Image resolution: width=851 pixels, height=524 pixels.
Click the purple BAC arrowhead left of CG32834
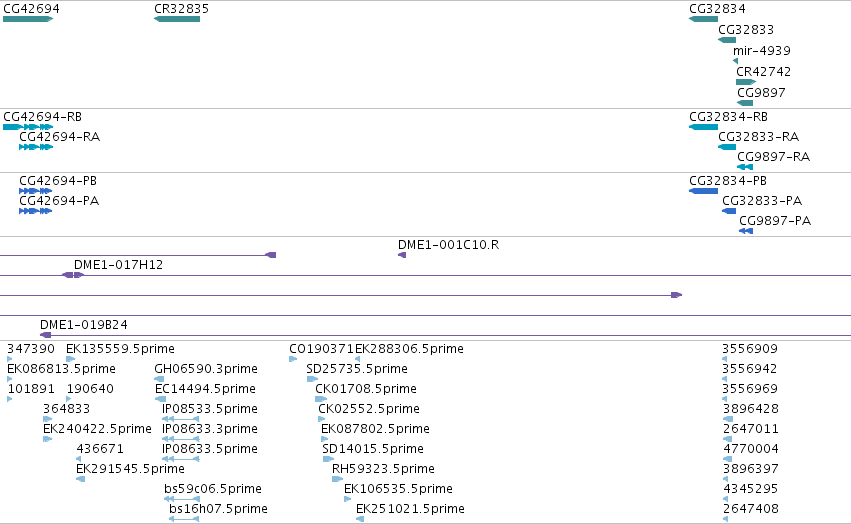coord(676,295)
